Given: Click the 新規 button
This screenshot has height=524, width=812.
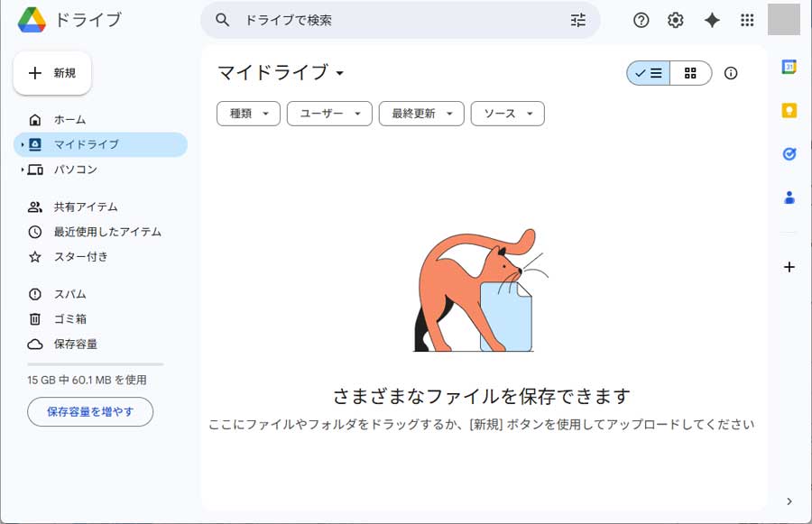Looking at the screenshot, I should [x=52, y=73].
